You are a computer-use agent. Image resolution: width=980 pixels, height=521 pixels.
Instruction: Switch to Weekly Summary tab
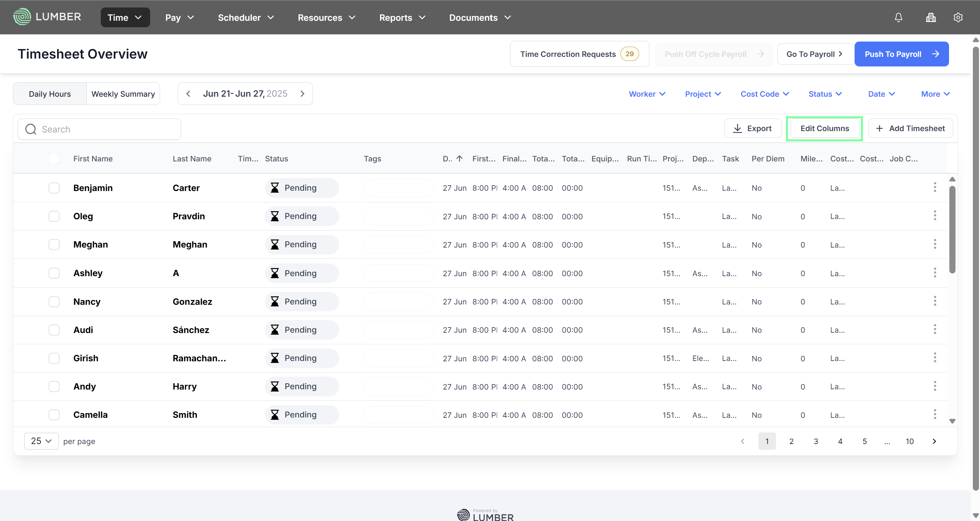123,94
